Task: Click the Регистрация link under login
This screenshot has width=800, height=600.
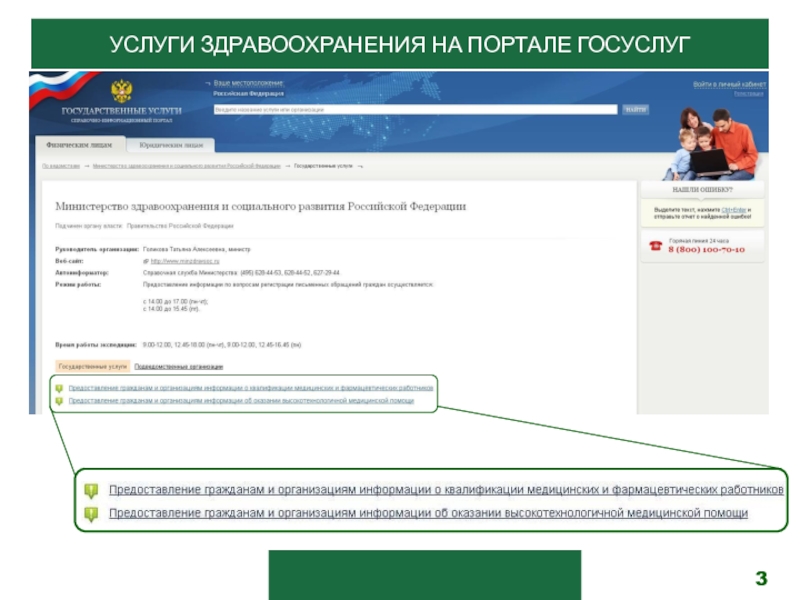Action: point(748,94)
